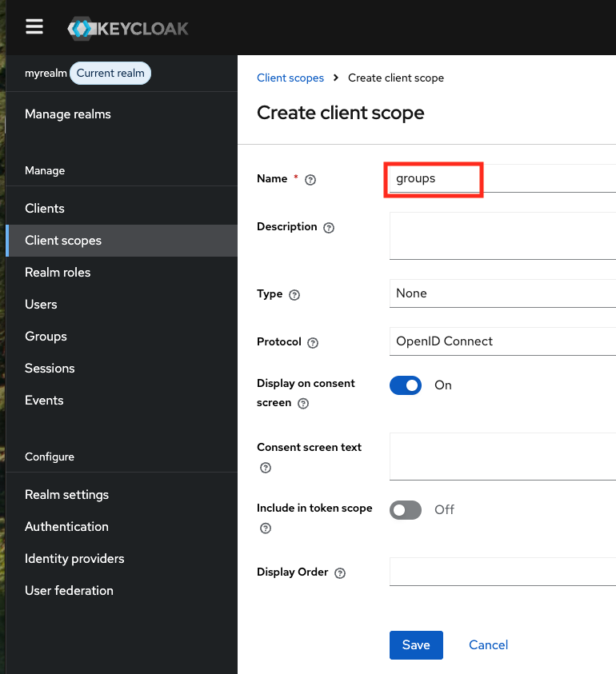Open User federation in the sidebar

click(122, 591)
